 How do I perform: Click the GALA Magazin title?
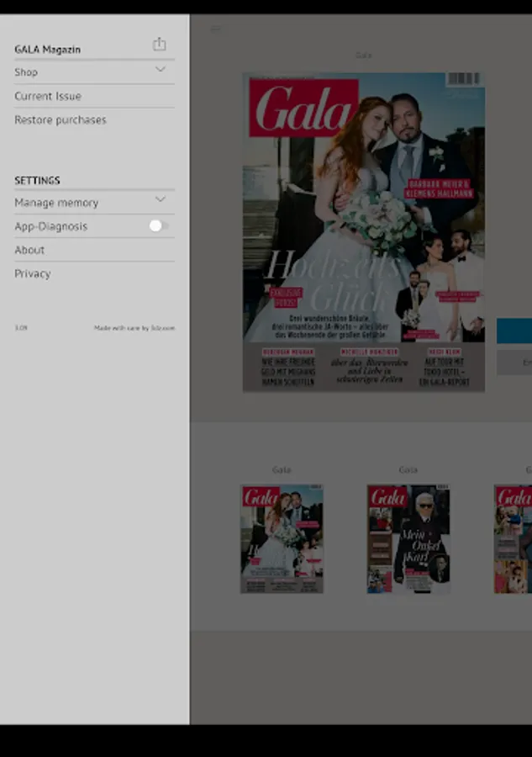click(x=48, y=50)
